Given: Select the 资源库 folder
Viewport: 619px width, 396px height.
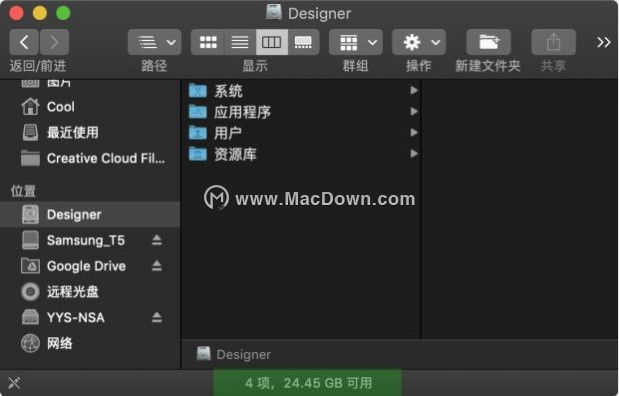Looking at the screenshot, I should pyautogui.click(x=301, y=154).
